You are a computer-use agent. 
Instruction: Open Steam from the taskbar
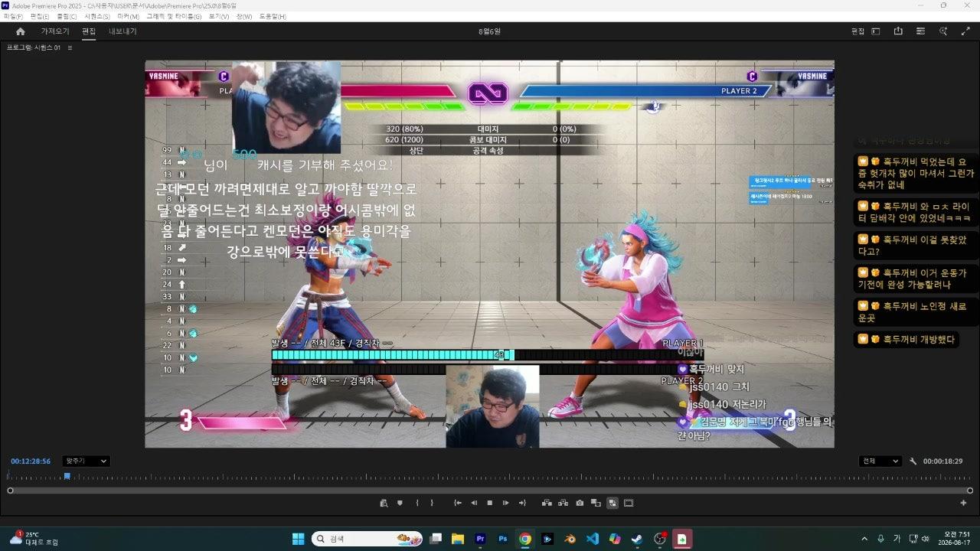pyautogui.click(x=636, y=539)
